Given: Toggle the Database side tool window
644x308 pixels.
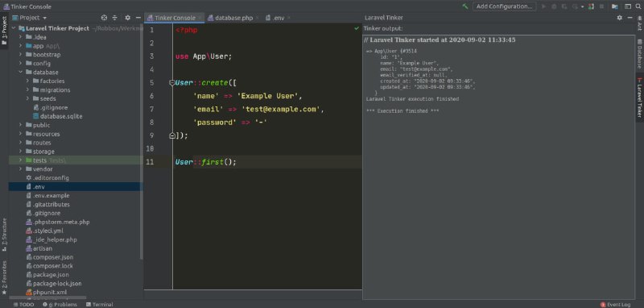Looking at the screenshot, I should coord(639,53).
